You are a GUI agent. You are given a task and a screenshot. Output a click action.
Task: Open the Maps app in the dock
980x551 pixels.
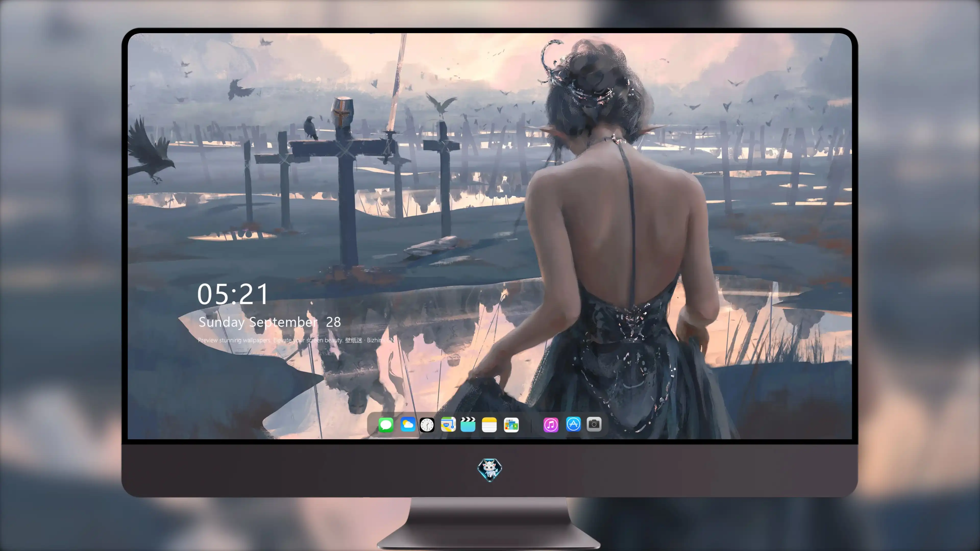tap(448, 424)
